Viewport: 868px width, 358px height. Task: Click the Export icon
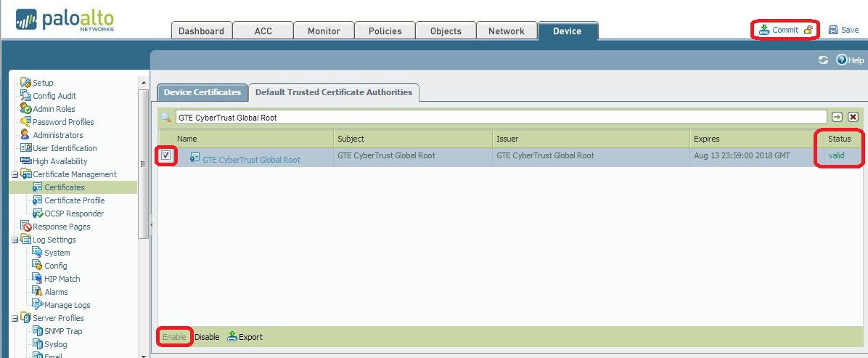click(x=232, y=336)
